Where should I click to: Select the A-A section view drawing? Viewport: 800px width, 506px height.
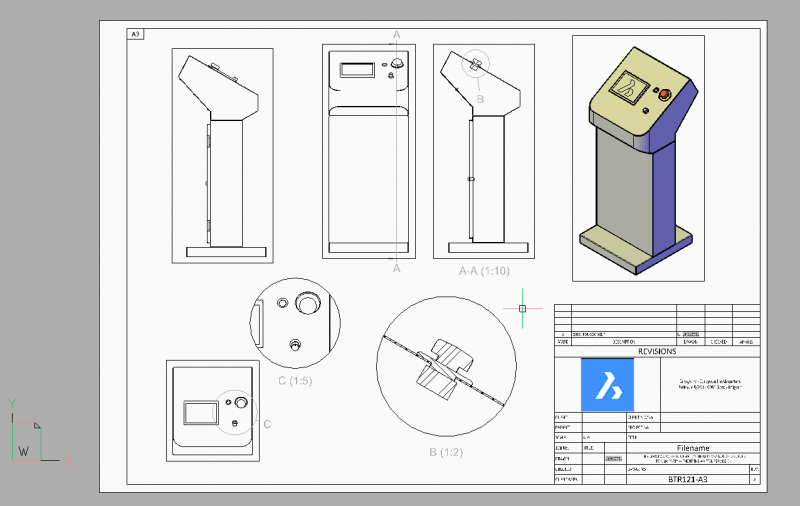click(484, 151)
